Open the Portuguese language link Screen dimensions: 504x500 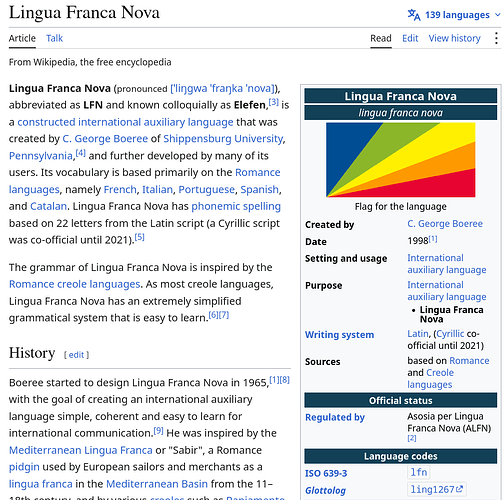pos(206,189)
